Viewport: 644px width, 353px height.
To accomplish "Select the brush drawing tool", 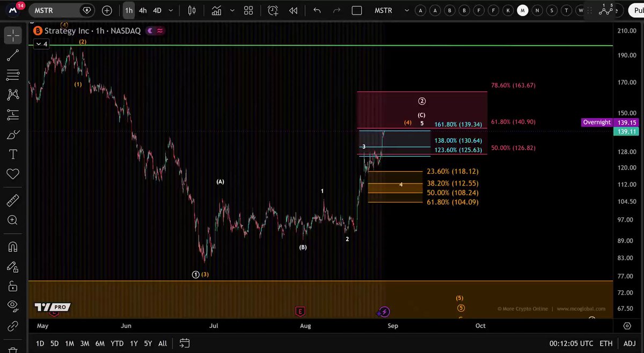I will (12, 135).
